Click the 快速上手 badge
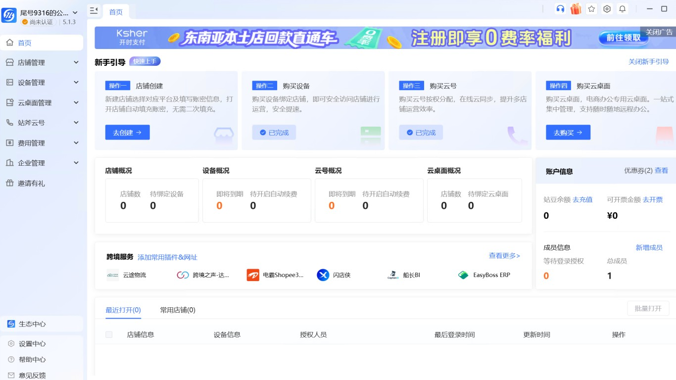This screenshot has height=380, width=676. 145,62
